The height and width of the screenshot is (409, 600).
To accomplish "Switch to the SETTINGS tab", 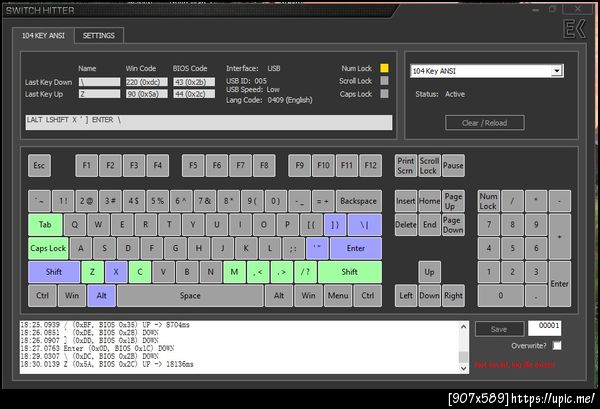I will (99, 36).
